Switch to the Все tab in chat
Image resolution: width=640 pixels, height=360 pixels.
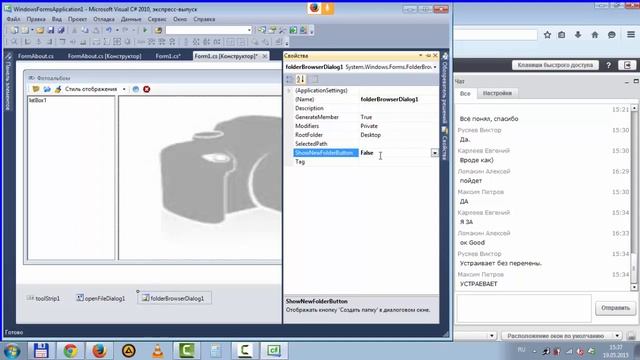coord(465,93)
